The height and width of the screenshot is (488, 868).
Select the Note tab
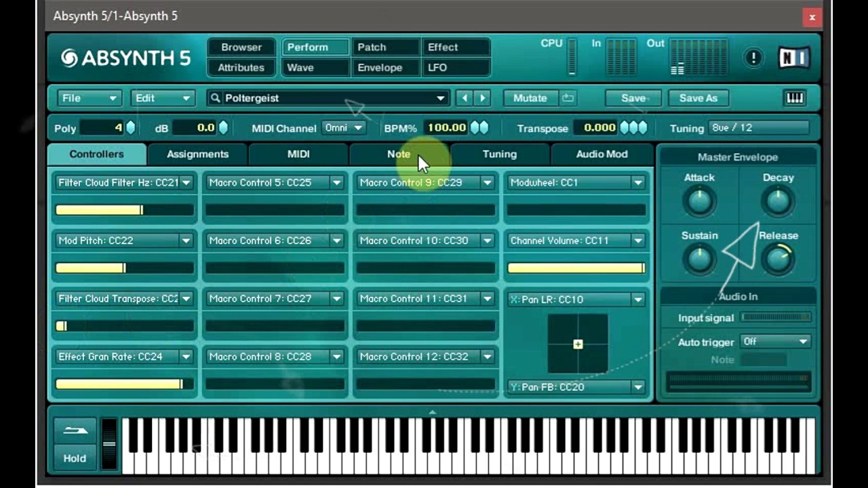[399, 154]
